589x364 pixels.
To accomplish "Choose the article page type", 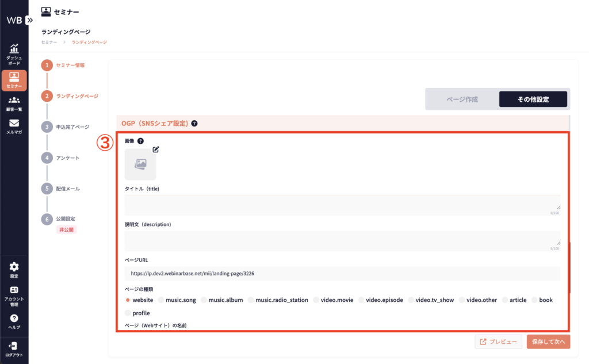I will click(505, 300).
